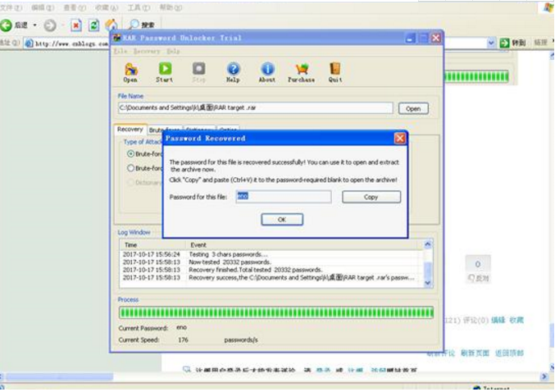Open the browser 帮助 menu
Viewport: 555px width, 392px height.
click(171, 7)
